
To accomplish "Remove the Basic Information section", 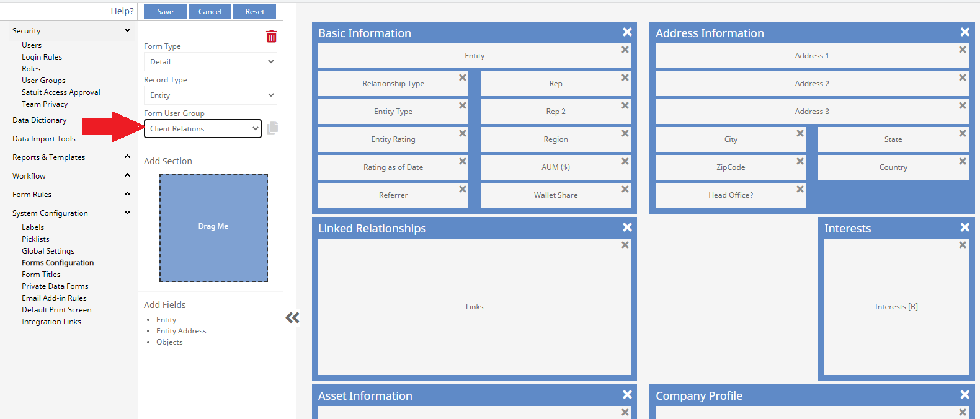I will click(x=627, y=32).
